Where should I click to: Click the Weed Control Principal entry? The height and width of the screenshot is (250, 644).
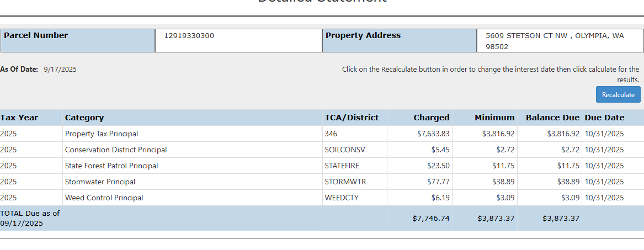tap(104, 198)
